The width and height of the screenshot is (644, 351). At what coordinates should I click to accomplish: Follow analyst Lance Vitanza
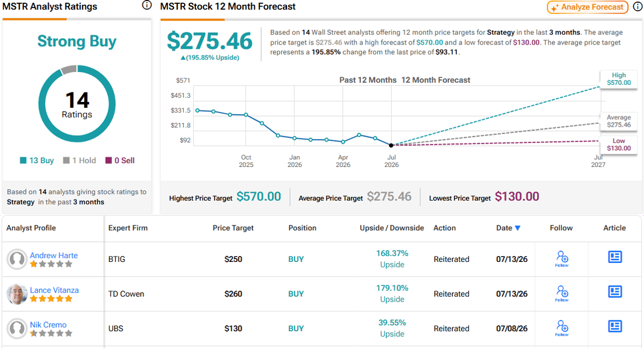562,294
